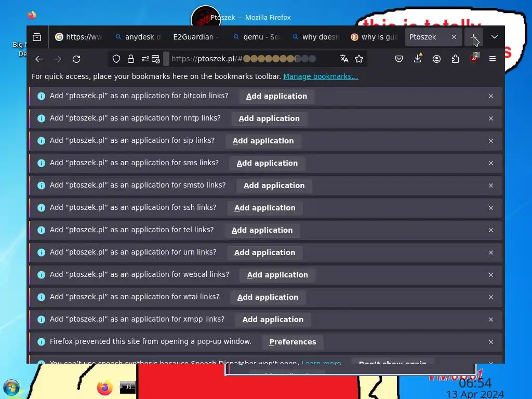Switch to the anydesk search tab
Viewport: 532px width, 399px height.
pos(138,37)
